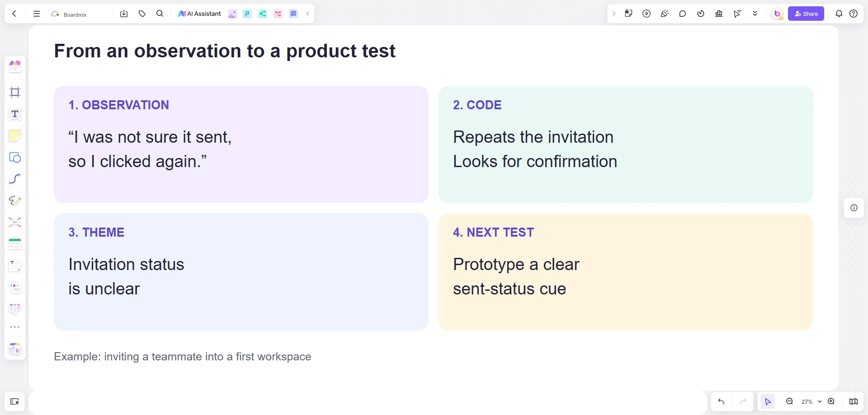Click the teal AI mind map icon
The height and width of the screenshot is (415, 868).
(x=263, y=14)
